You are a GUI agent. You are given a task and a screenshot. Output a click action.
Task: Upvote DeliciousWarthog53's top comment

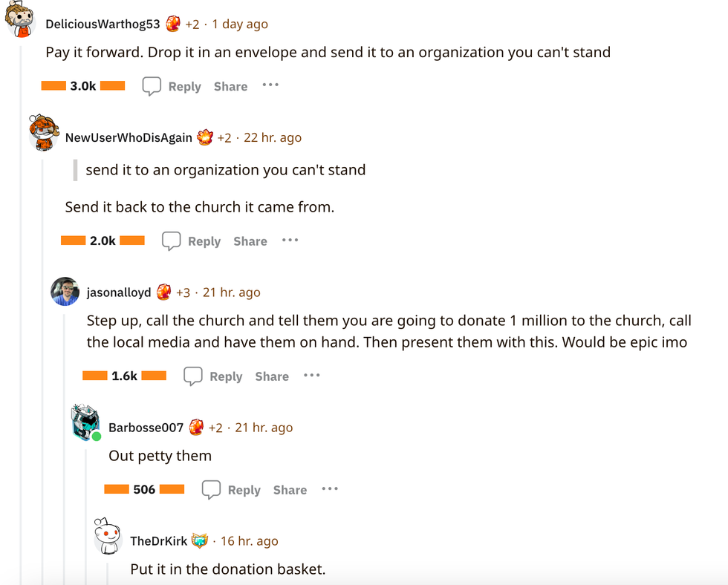coord(53,85)
